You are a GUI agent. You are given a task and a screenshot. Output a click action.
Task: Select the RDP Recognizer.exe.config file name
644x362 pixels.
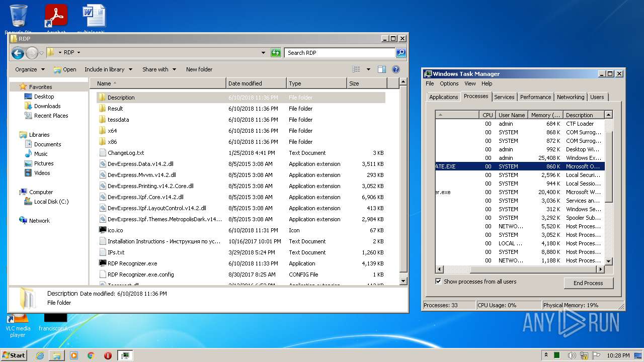(x=140, y=275)
